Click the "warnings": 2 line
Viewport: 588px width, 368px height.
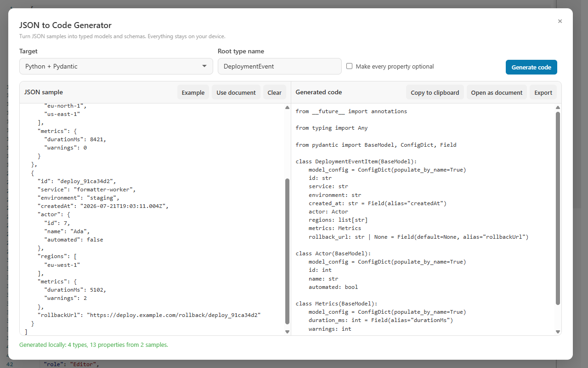65,298
